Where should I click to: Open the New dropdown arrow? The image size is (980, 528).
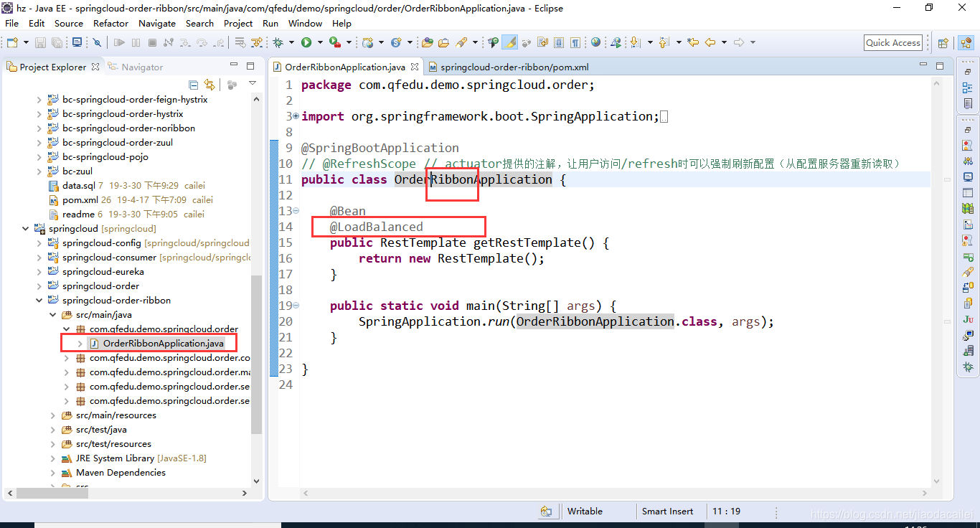point(26,42)
